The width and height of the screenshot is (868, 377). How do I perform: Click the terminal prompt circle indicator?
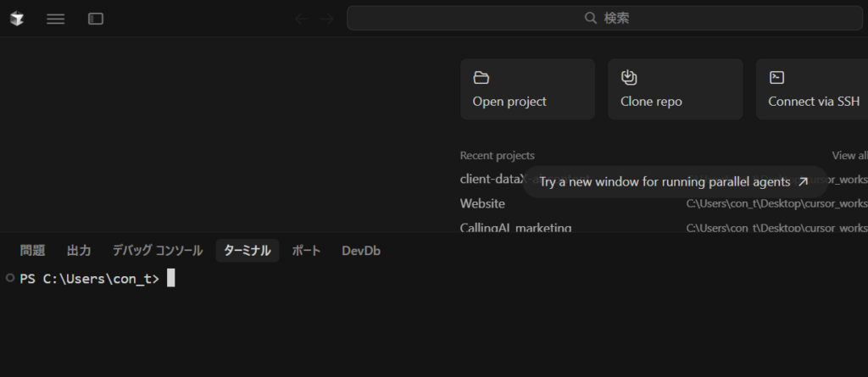pos(9,278)
